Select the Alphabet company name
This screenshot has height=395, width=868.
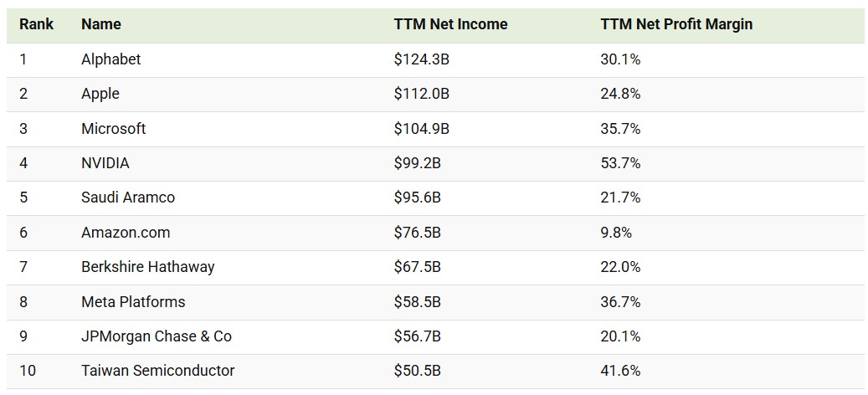coord(111,59)
